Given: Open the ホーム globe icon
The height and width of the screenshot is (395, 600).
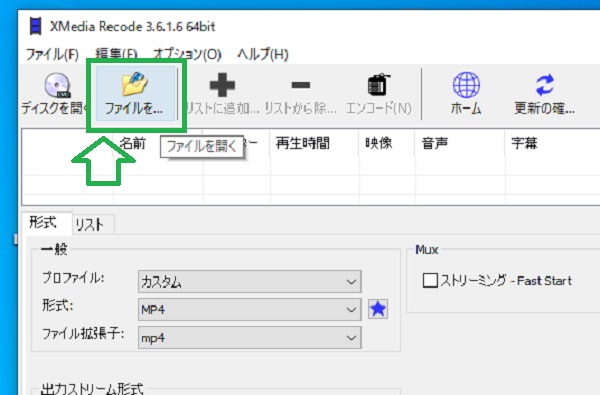Looking at the screenshot, I should [466, 85].
